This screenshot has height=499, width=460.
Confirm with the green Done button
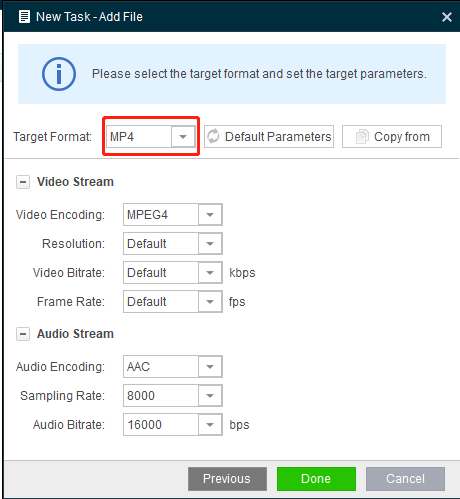tap(316, 479)
